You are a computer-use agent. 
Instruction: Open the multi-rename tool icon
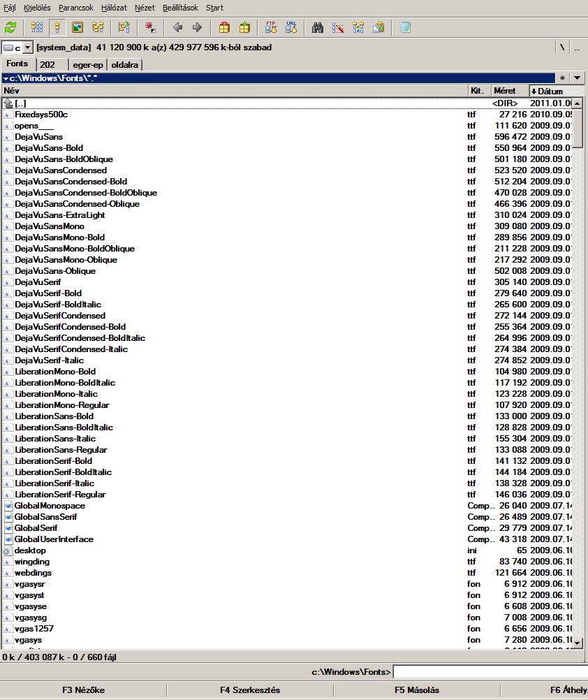click(338, 28)
